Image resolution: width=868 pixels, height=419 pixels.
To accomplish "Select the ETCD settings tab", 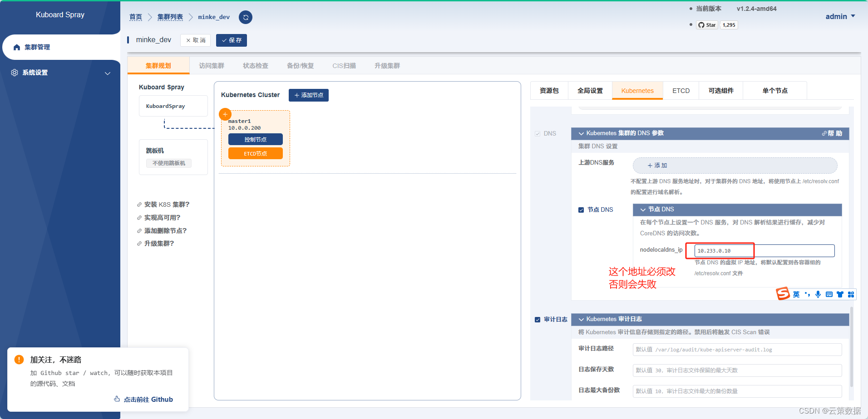I will 681,91.
